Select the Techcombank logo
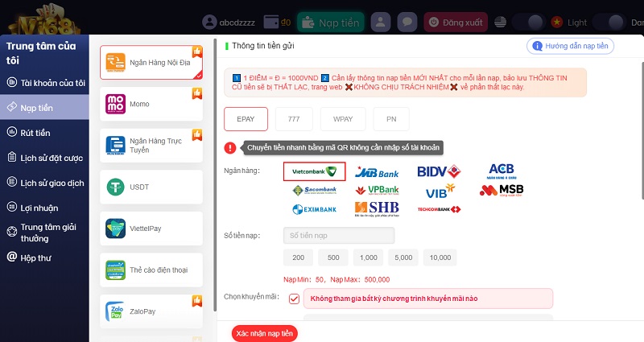644x342 pixels. [x=439, y=209]
